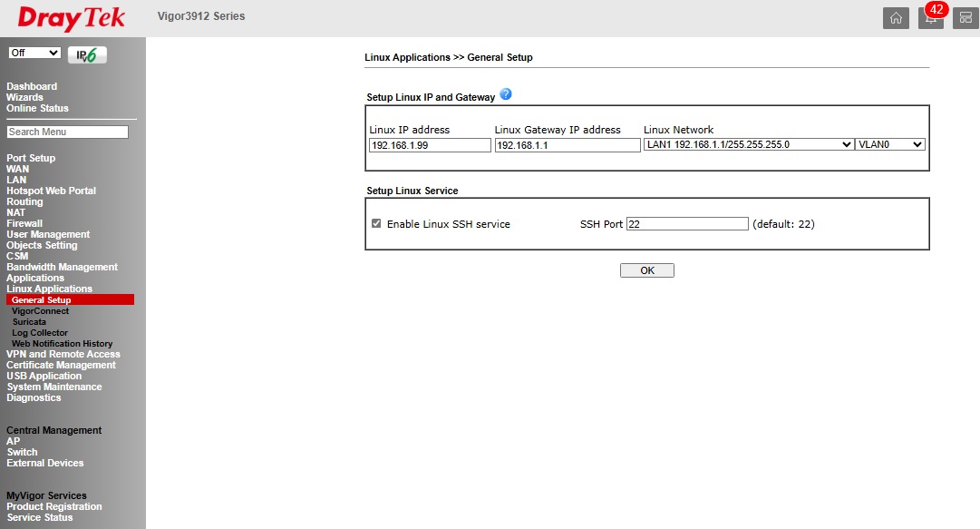Click the IPv6 logo button

point(87,54)
